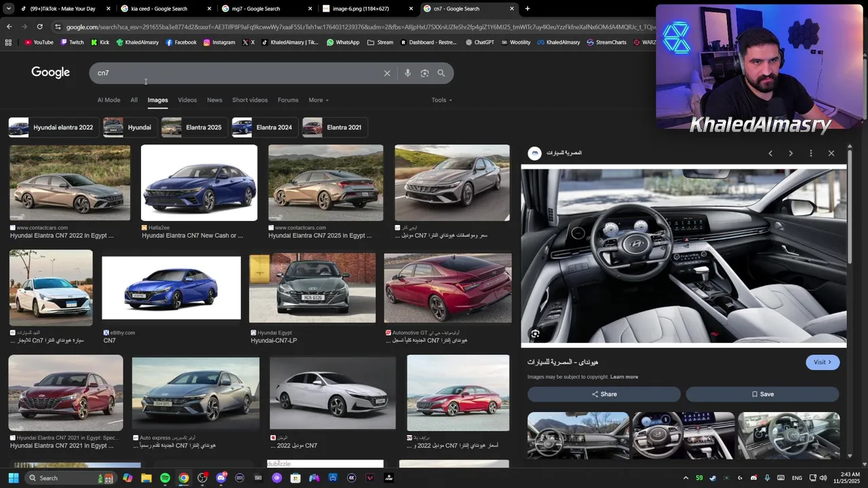Open the Hyundai-CN7-LP front view thumbnail
The image size is (868, 488).
click(x=312, y=288)
